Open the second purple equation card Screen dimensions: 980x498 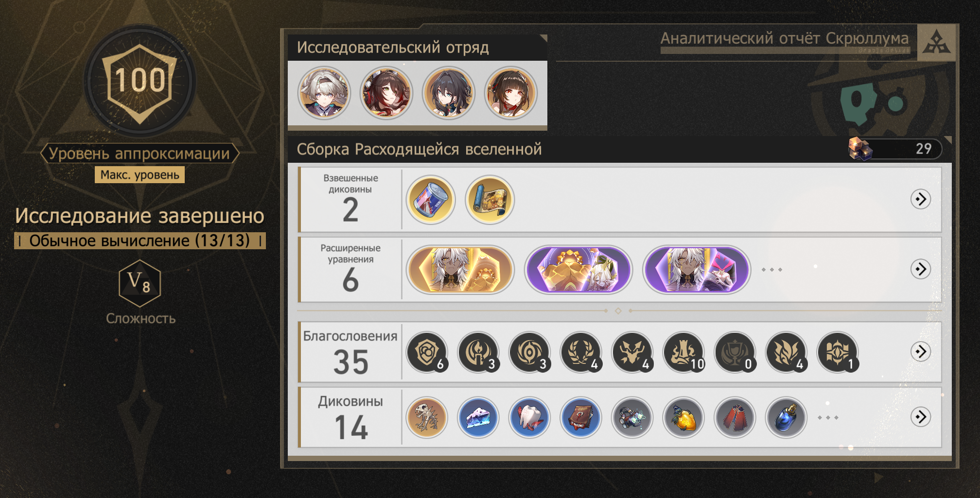click(x=578, y=270)
